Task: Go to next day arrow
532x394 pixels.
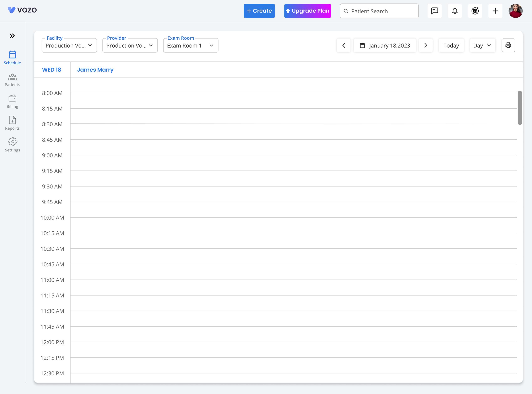Action: coord(426,45)
